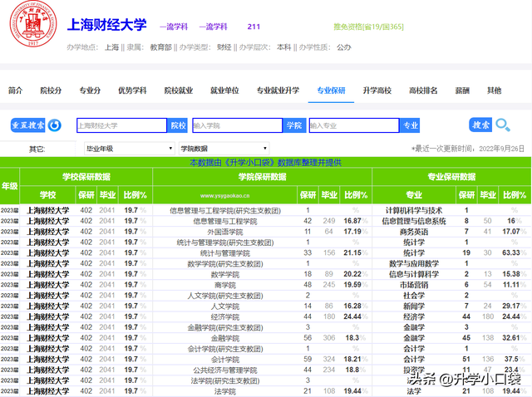Click 统计与管理学院(研究生支教团) cell
Screen dimensions: 532x397
(225, 243)
